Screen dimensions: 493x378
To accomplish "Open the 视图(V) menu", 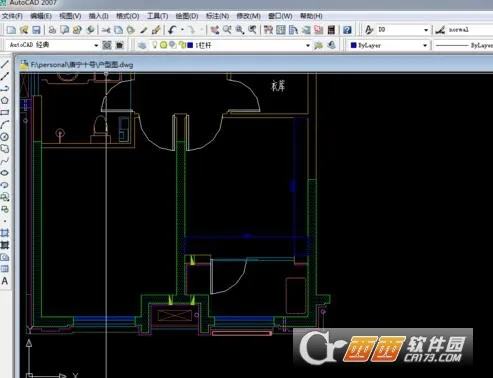I will 70,16.
